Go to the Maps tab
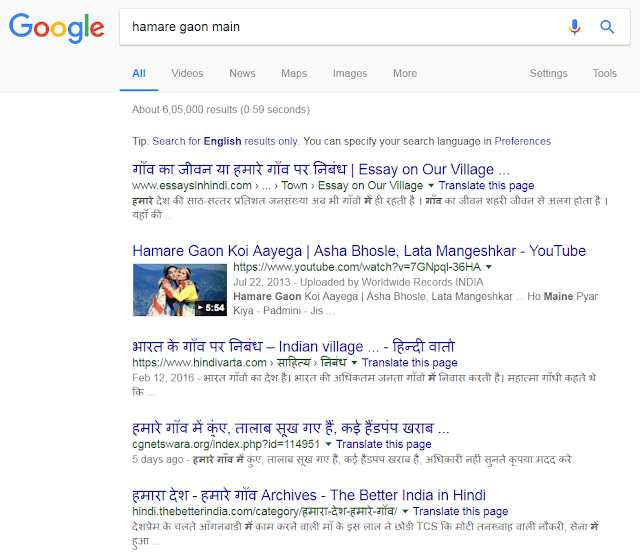 point(294,73)
